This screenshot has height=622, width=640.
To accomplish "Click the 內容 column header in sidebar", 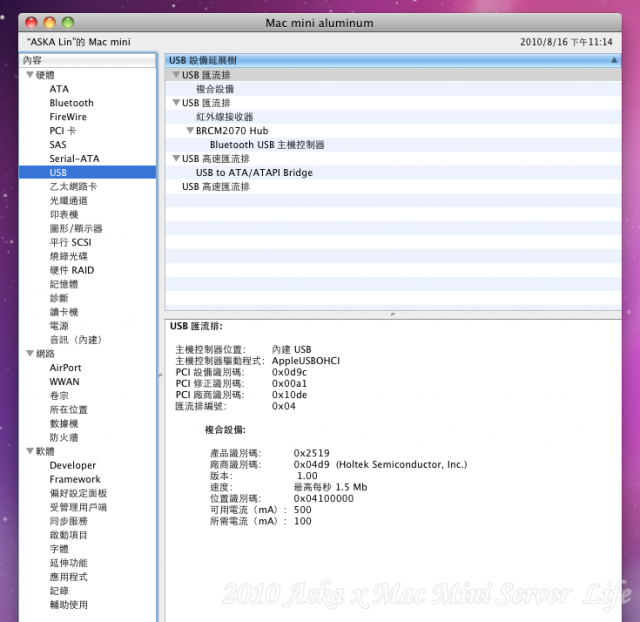I will click(87, 60).
